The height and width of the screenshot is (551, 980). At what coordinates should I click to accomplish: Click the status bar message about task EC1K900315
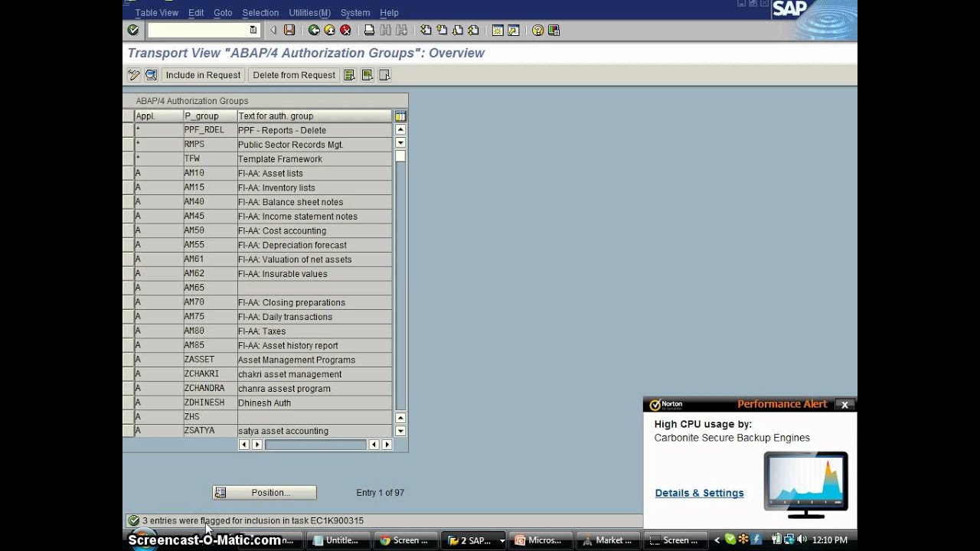pos(253,520)
